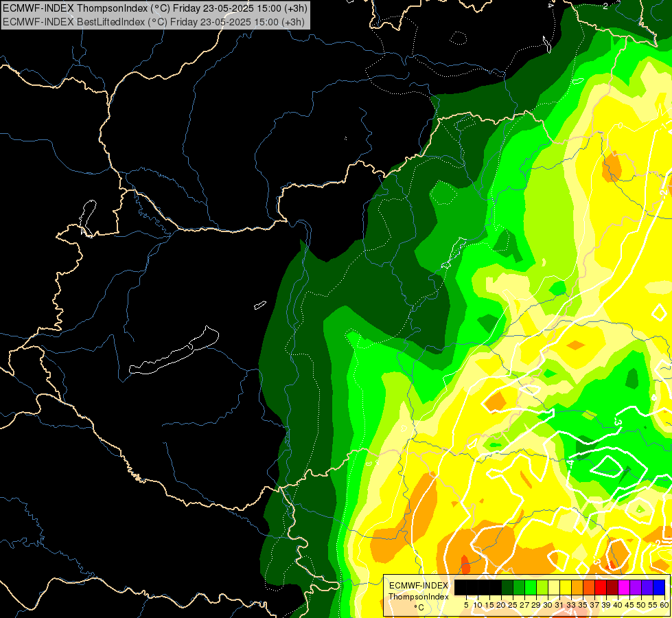This screenshot has height=618, width=672.
Task: Click the red 37–39 legend swatch
Action: coord(601,587)
